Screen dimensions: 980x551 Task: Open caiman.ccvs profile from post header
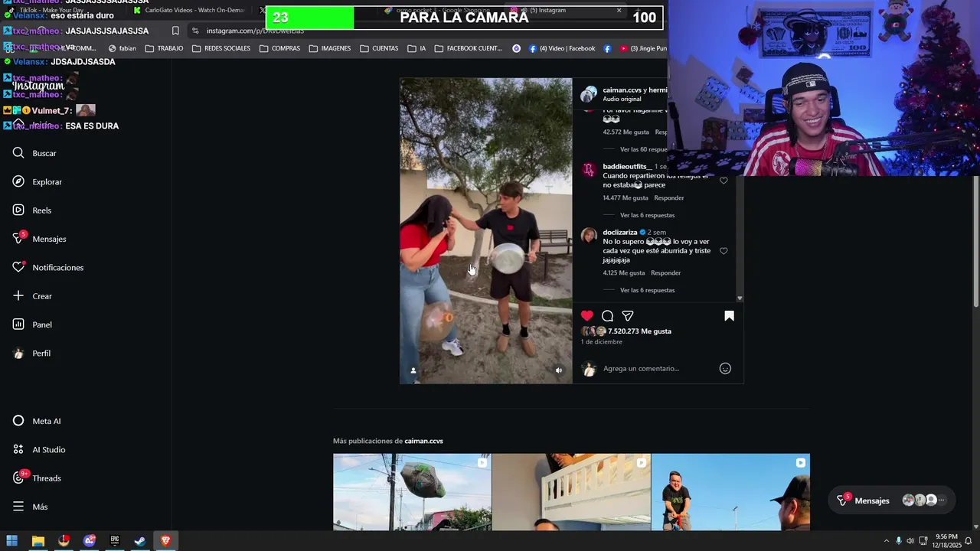[x=622, y=90]
